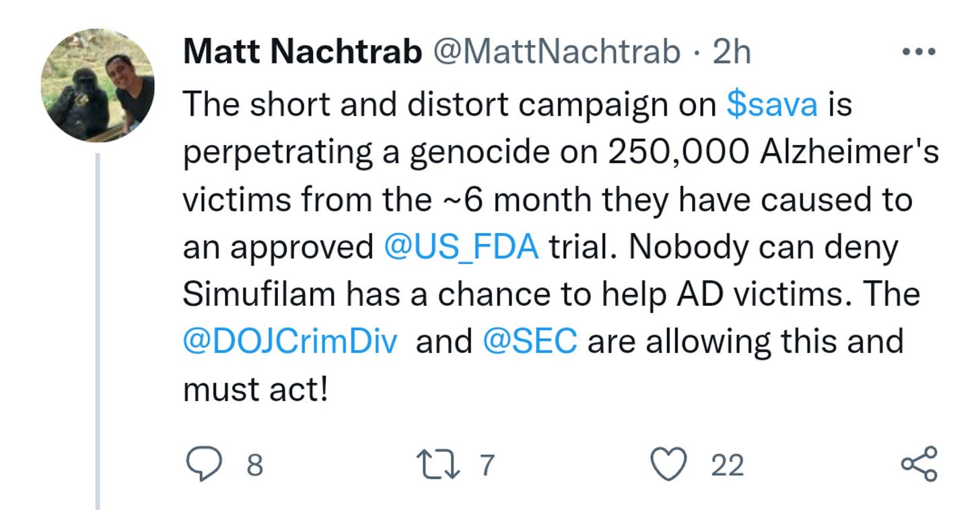Visit the @MattNachtrab handle link
The height and width of the screenshot is (510, 980).
coord(555,53)
